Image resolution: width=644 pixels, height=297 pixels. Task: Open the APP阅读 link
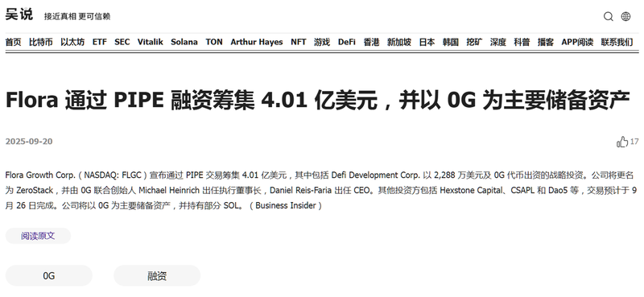(577, 42)
